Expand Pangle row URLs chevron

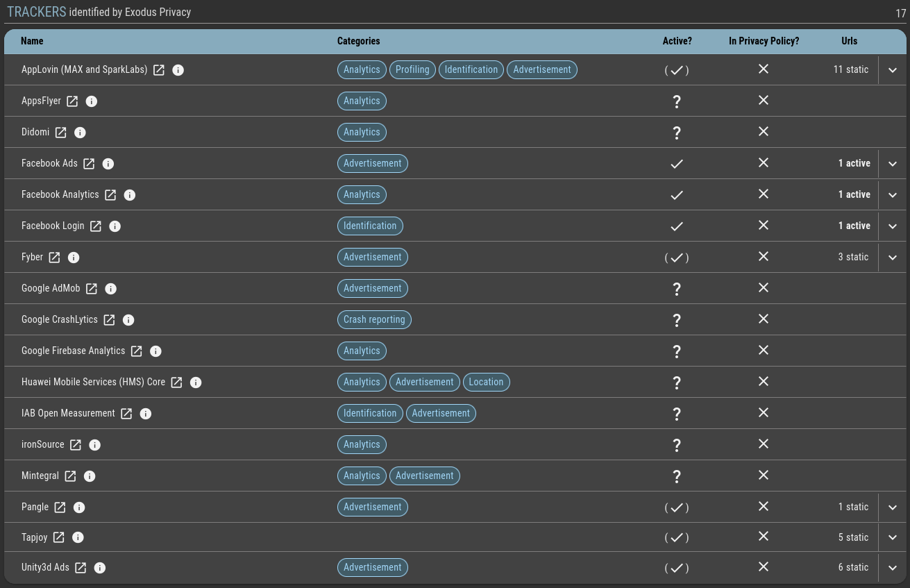point(893,507)
